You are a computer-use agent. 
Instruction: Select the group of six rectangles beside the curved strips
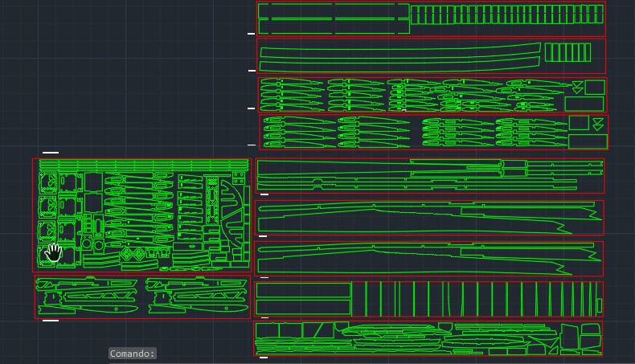pos(567,52)
